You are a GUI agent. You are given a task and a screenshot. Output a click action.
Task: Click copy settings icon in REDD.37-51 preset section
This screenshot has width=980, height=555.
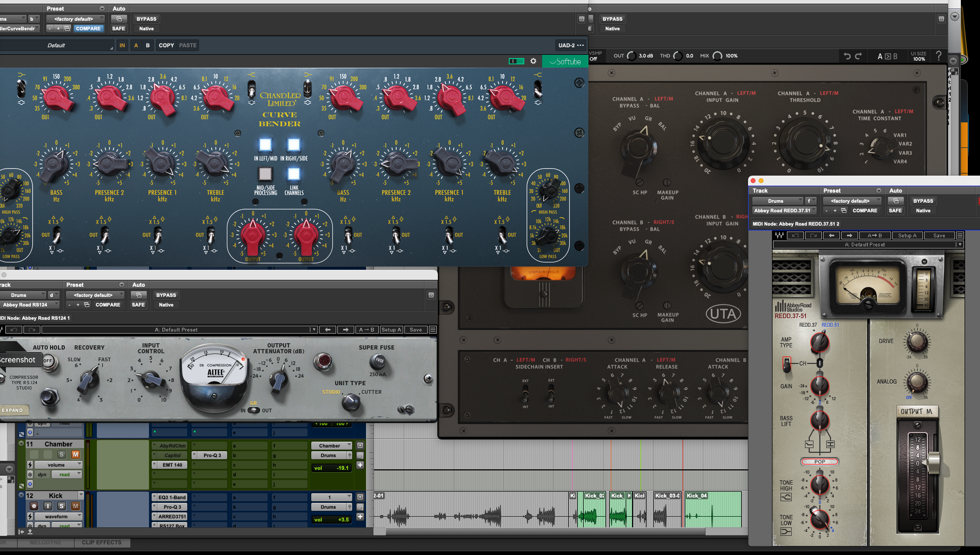click(x=844, y=211)
